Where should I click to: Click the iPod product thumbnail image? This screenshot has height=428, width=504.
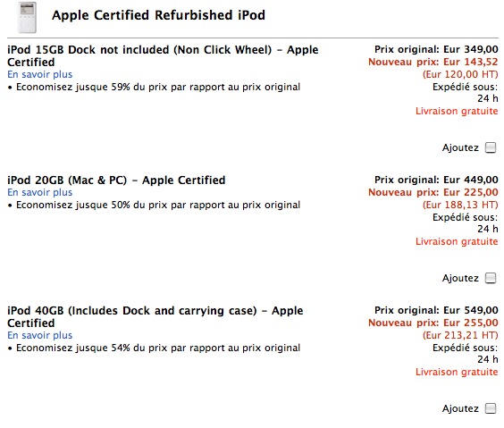[28, 17]
